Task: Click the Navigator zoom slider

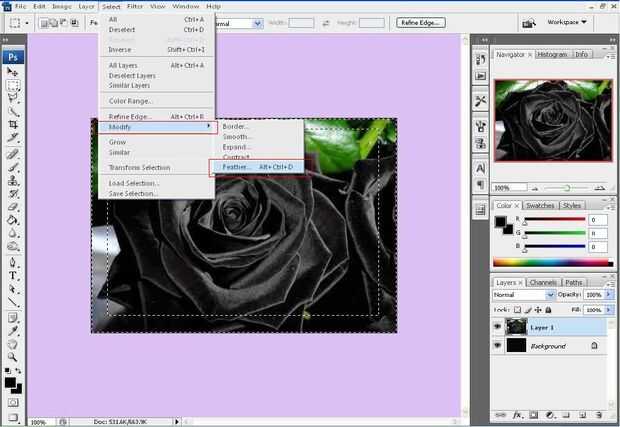Action: click(x=568, y=187)
